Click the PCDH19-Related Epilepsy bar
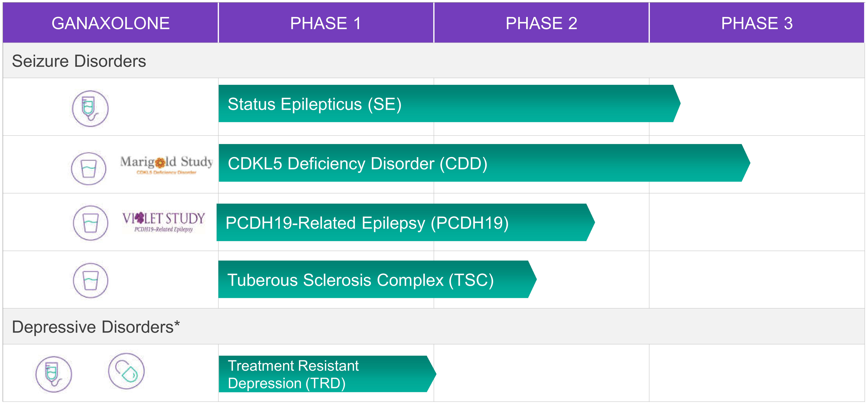The image size is (868, 406). 401,223
